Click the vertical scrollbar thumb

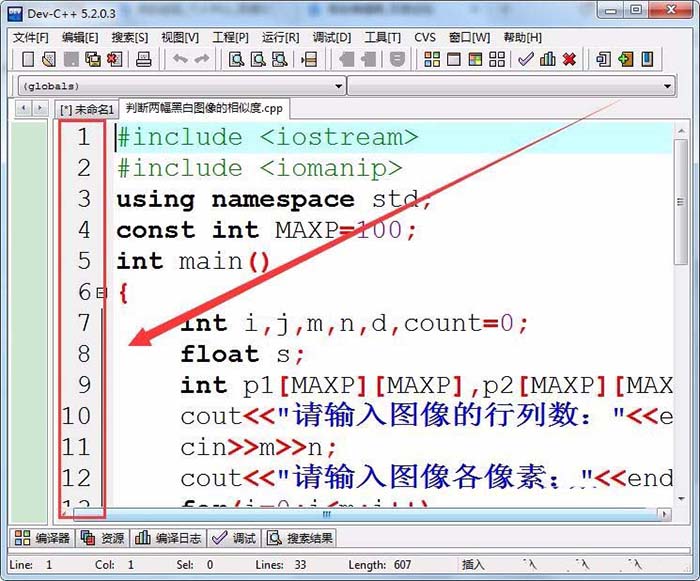pyautogui.click(x=680, y=202)
